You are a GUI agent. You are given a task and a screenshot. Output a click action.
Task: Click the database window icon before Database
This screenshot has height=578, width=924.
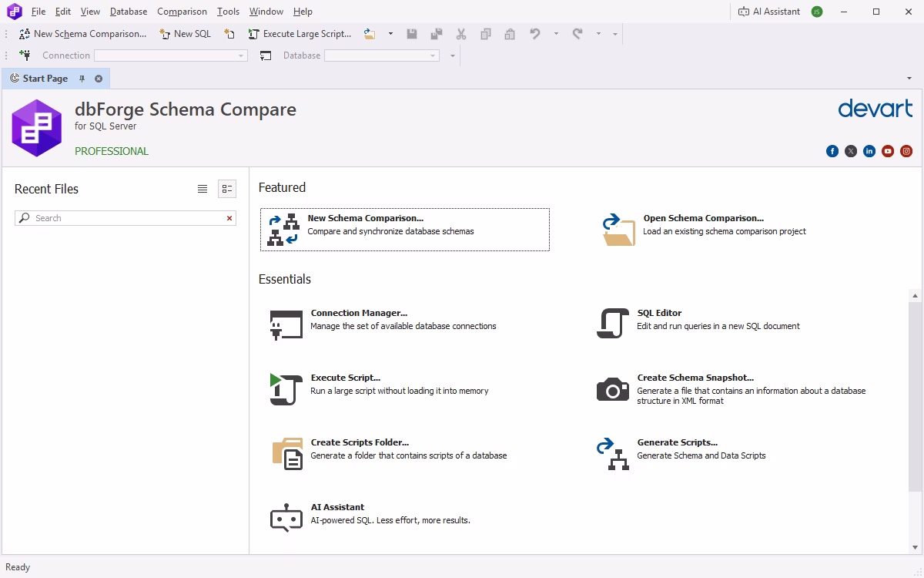[266, 55]
